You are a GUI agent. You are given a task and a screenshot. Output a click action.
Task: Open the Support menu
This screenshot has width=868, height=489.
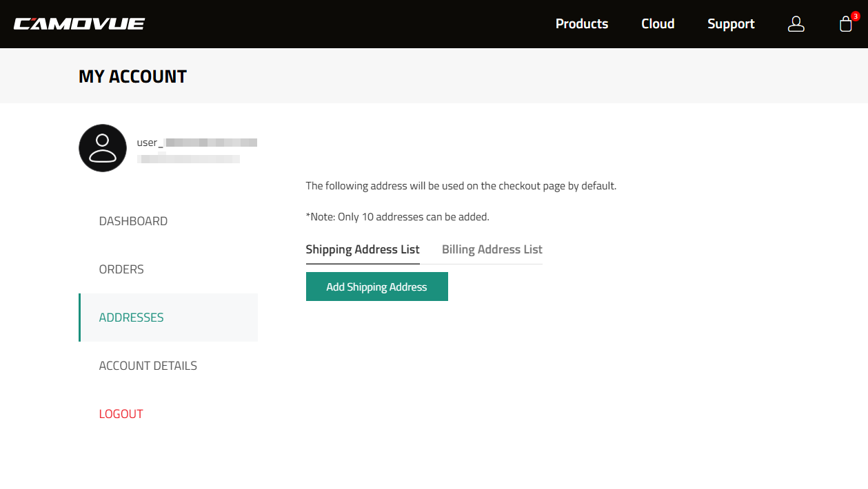tap(731, 24)
